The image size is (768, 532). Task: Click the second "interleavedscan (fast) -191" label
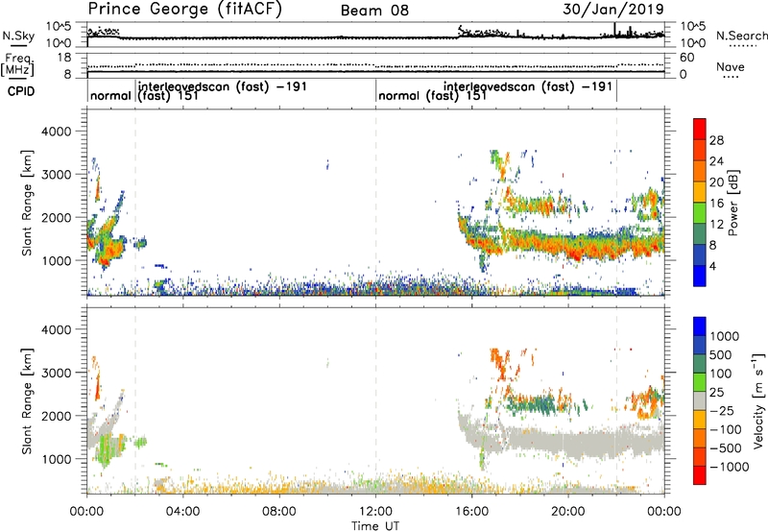click(528, 86)
